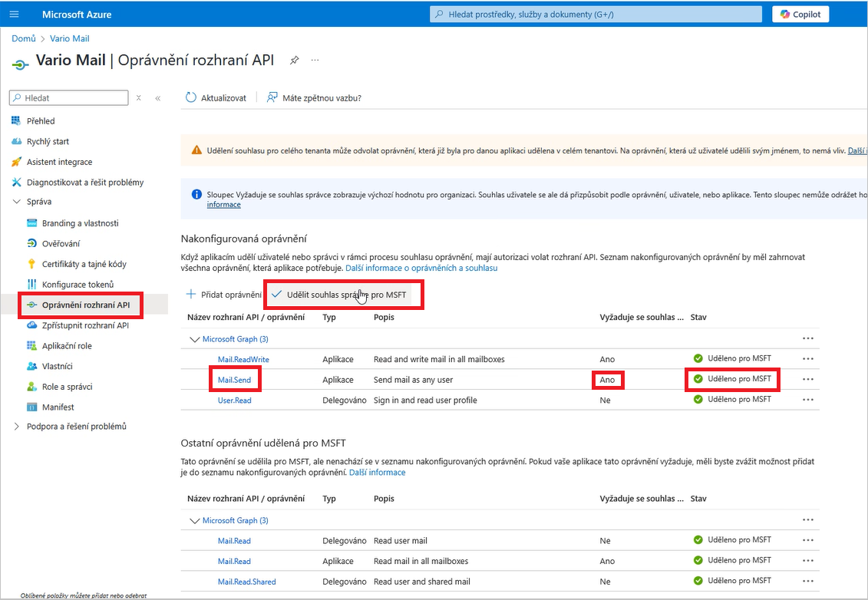Click 'Udělено pro MSFT' status for Mail.Read.Shared
The image size is (868, 600).
[x=739, y=580]
